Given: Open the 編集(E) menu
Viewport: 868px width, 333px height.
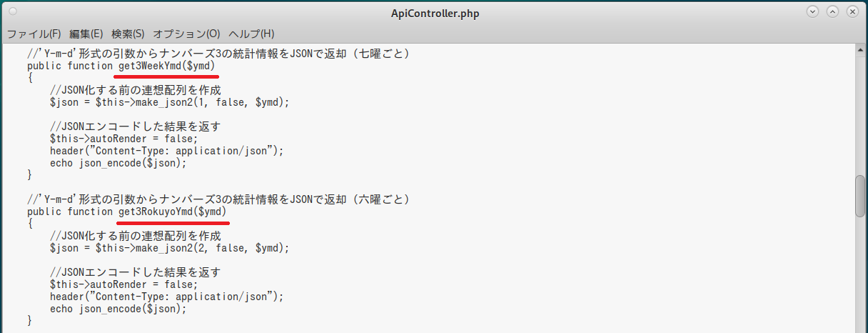Looking at the screenshot, I should pyautogui.click(x=86, y=34).
